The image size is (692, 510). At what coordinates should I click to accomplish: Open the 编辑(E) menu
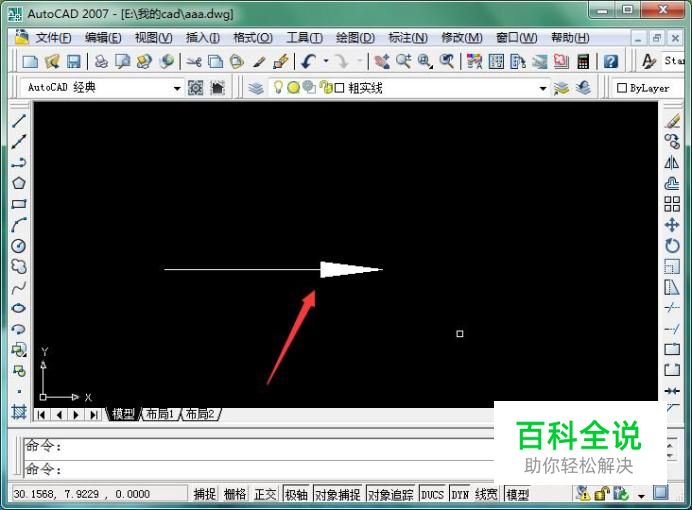[103, 38]
